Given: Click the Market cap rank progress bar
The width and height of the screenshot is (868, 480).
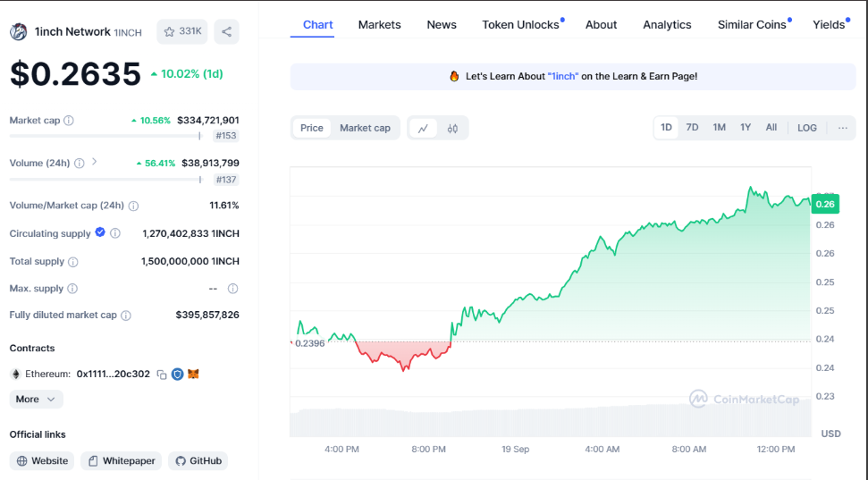Looking at the screenshot, I should tap(105, 136).
